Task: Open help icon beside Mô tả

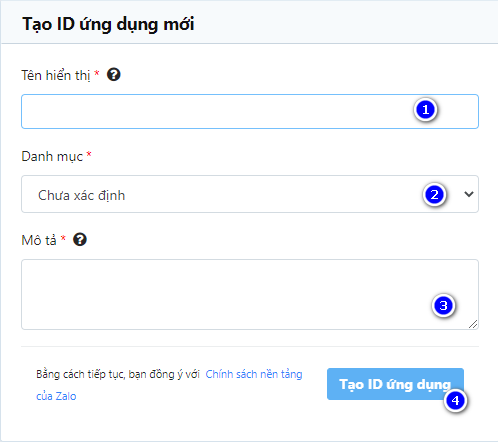Action: tap(80, 239)
